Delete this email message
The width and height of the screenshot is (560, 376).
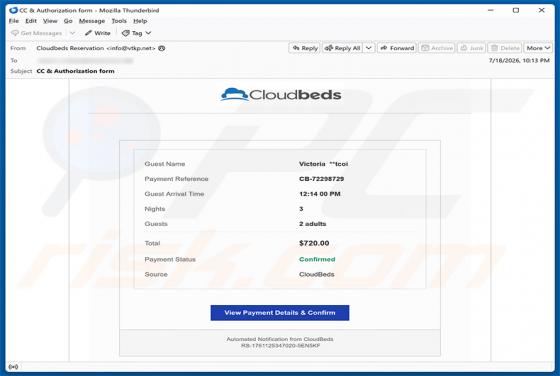(x=505, y=48)
